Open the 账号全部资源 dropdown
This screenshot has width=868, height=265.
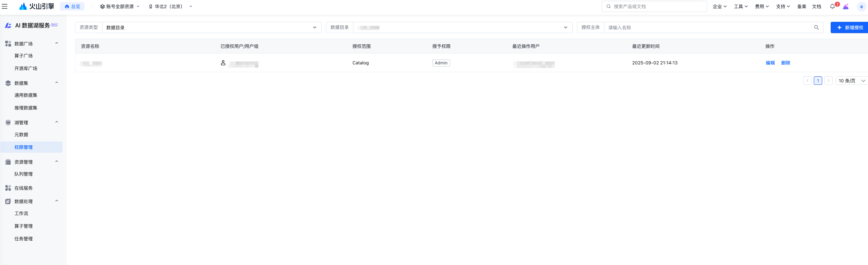[x=120, y=6]
